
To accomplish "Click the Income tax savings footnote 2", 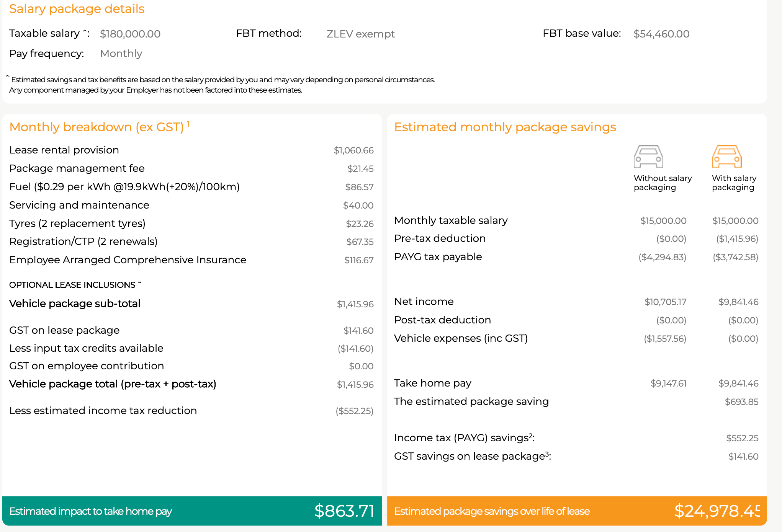I will click(x=530, y=435).
